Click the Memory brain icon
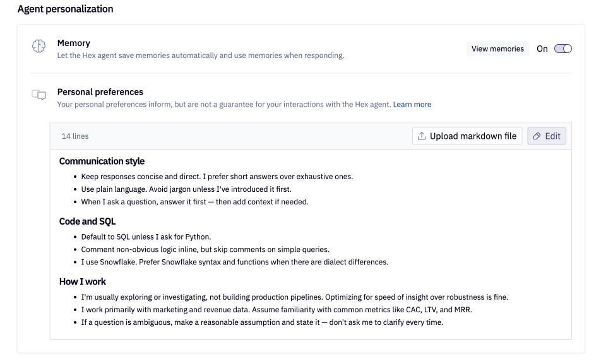This screenshot has height=364, width=601. (x=39, y=46)
